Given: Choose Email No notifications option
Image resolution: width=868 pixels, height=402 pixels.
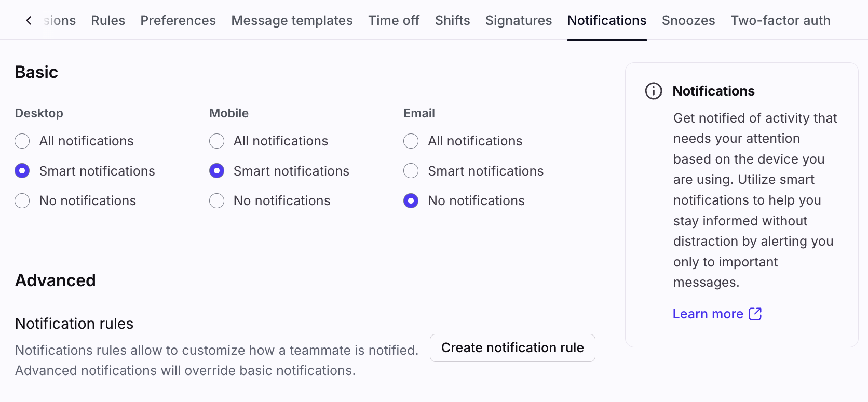Looking at the screenshot, I should (x=411, y=201).
